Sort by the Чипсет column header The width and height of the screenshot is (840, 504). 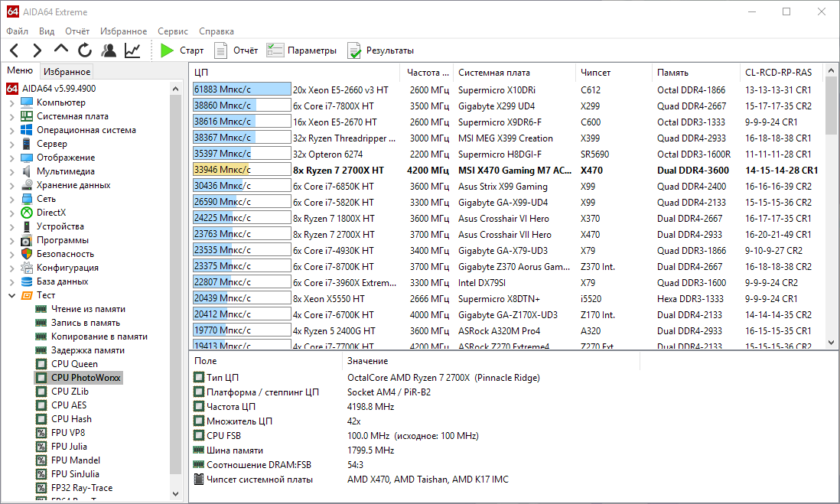[x=614, y=73]
